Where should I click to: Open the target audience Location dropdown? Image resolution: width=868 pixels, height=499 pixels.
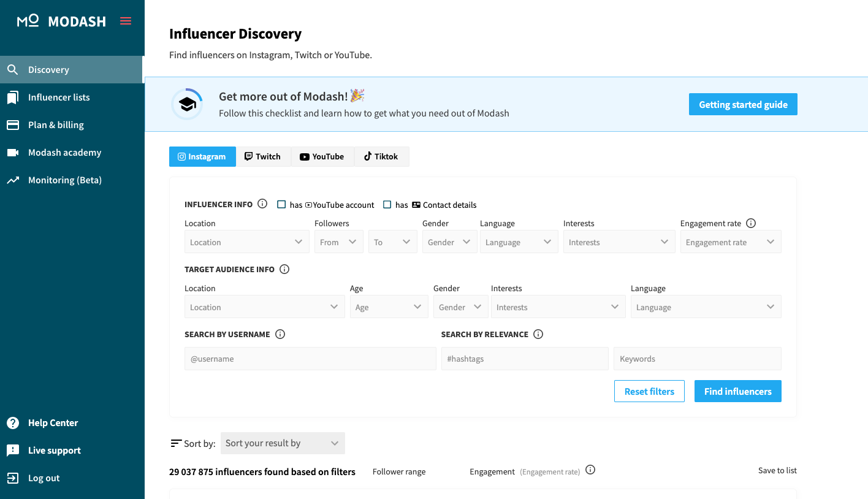[x=265, y=307]
